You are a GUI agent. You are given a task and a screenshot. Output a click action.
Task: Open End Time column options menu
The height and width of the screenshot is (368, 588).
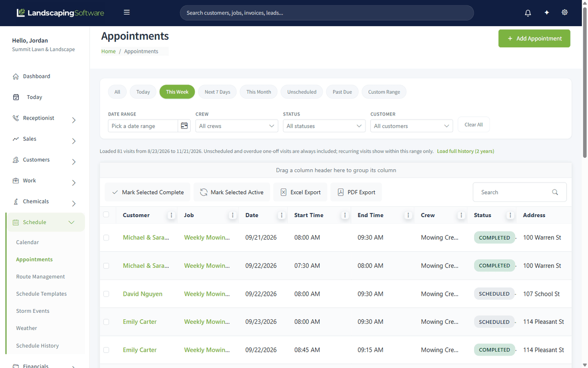(x=408, y=215)
